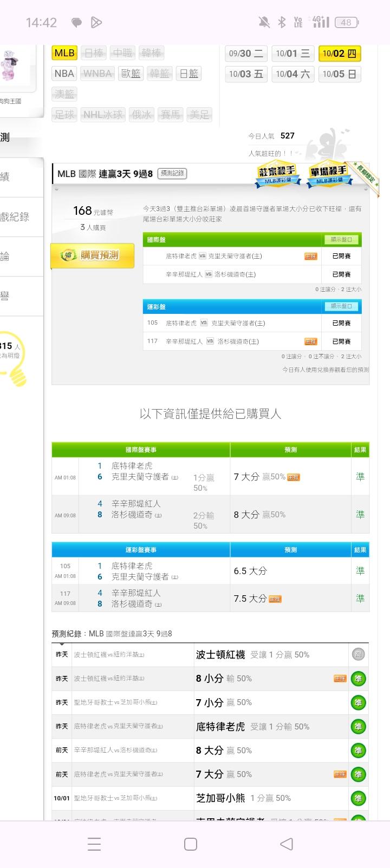
Task: Open the 歐籃 league tab
Action: tap(131, 74)
